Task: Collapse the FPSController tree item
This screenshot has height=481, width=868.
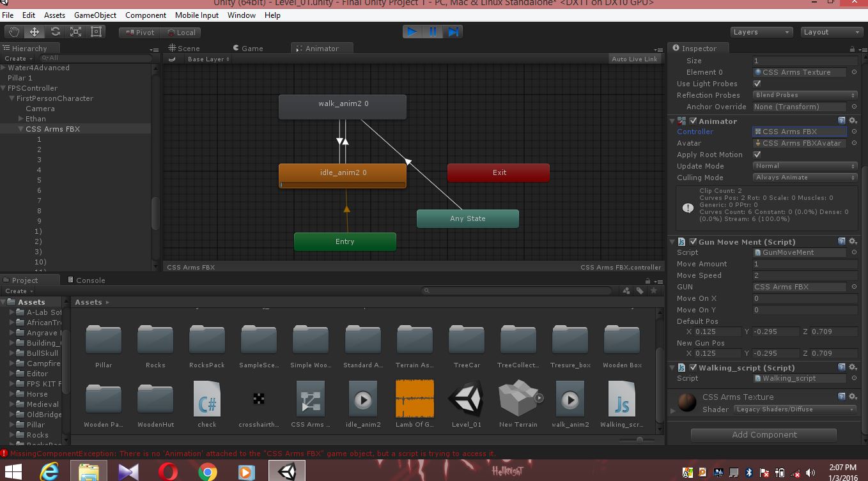Action: 4,88
